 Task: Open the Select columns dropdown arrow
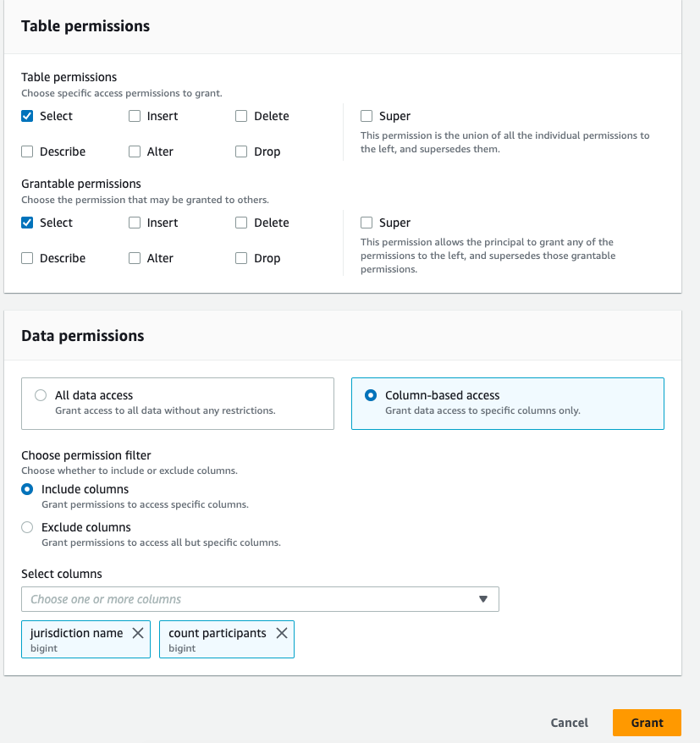coord(483,599)
